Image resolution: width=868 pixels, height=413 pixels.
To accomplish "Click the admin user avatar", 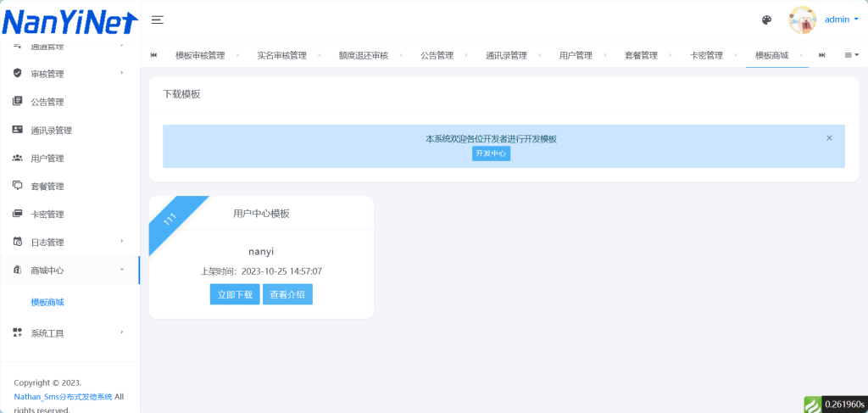I will (x=802, y=20).
